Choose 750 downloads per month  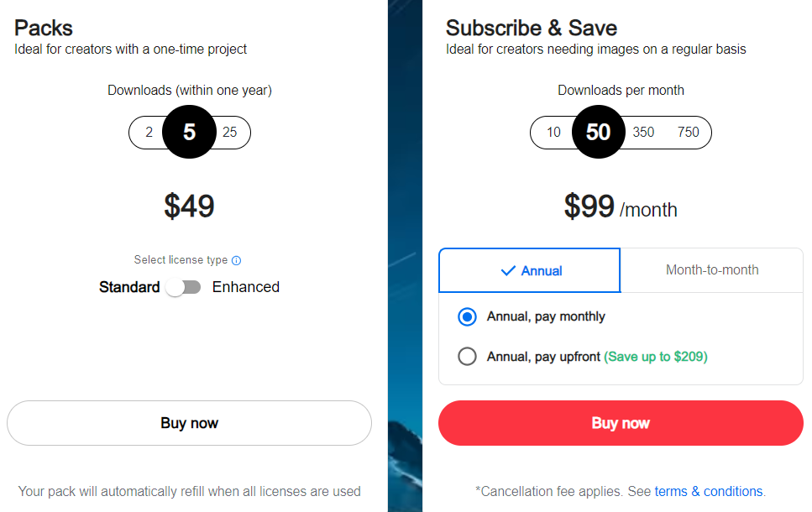click(x=689, y=133)
